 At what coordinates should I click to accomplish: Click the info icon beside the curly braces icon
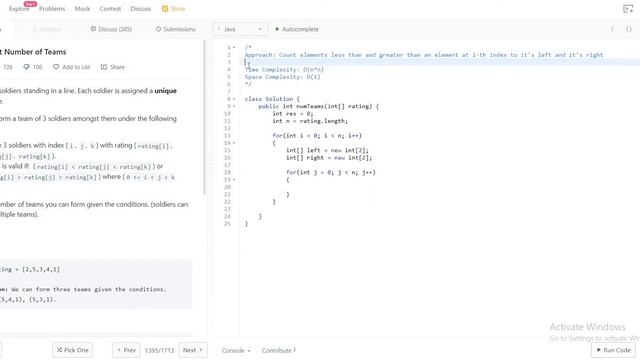coord(612,29)
